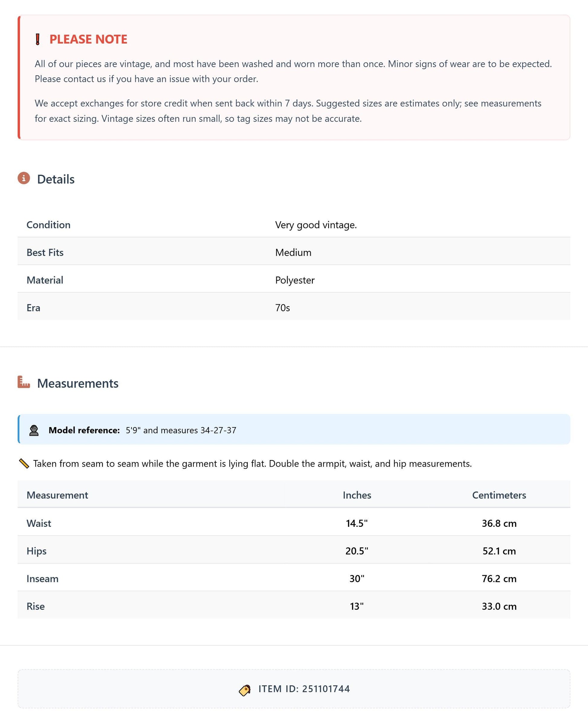Click the Measurements section heading
Screen dimensions: 588x723
point(78,383)
